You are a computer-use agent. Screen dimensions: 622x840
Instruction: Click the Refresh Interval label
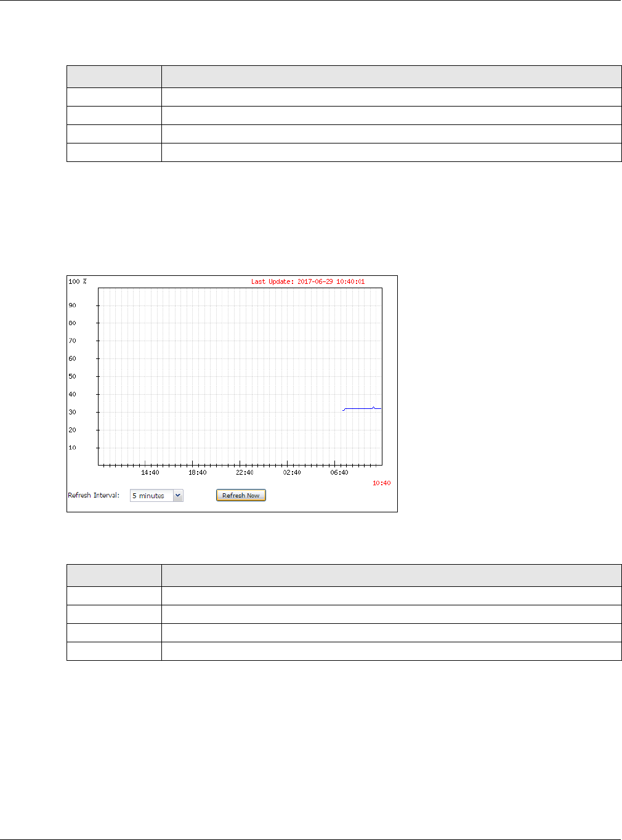point(94,495)
